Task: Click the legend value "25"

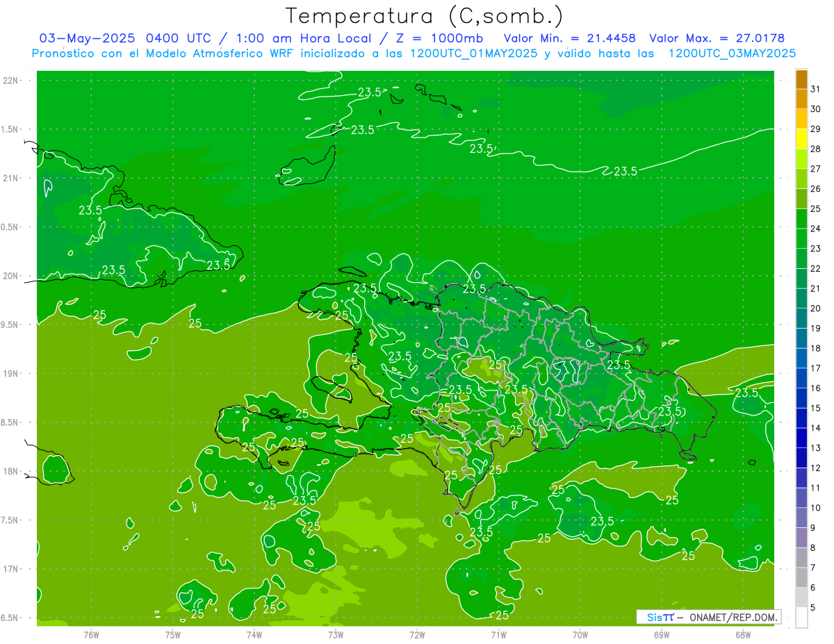Action: pyautogui.click(x=816, y=209)
